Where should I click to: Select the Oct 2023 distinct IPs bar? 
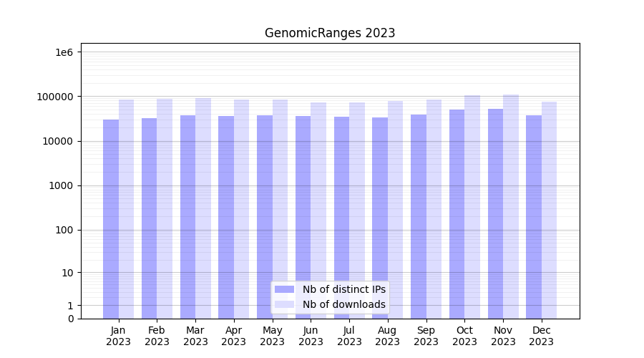point(457,213)
